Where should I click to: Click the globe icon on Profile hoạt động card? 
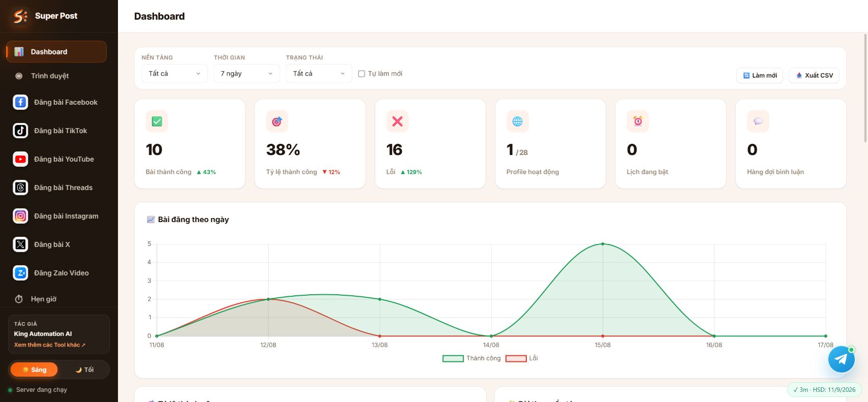(518, 121)
